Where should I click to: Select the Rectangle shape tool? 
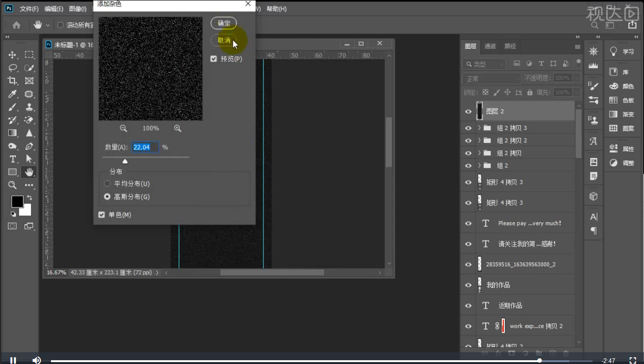click(13, 172)
